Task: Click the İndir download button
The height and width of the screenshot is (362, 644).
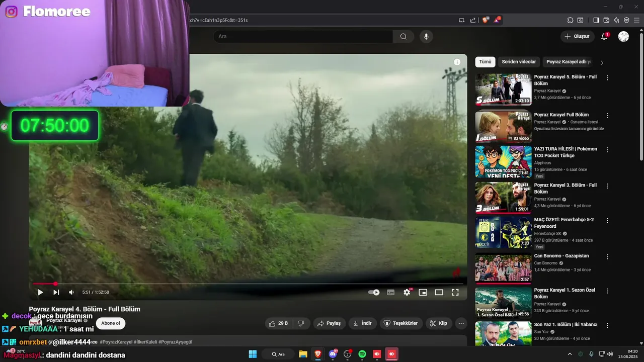Action: 363,323
